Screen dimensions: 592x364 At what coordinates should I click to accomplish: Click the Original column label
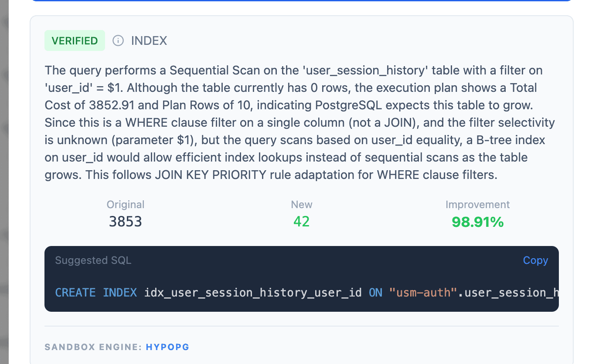[x=126, y=205]
